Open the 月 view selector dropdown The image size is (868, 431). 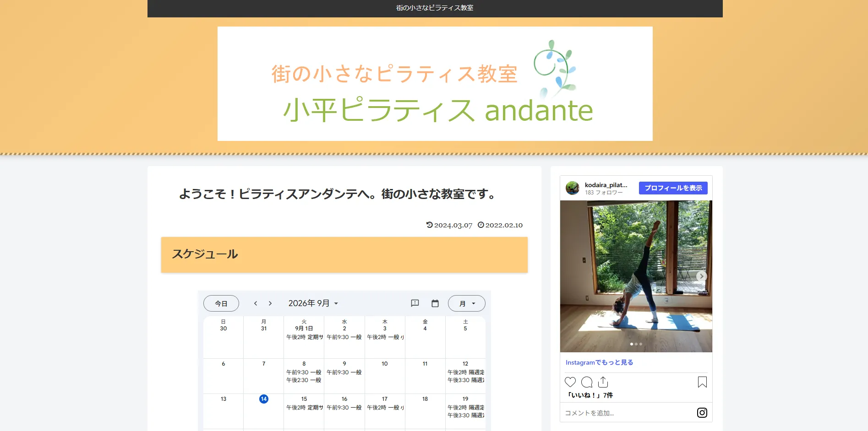pyautogui.click(x=466, y=303)
